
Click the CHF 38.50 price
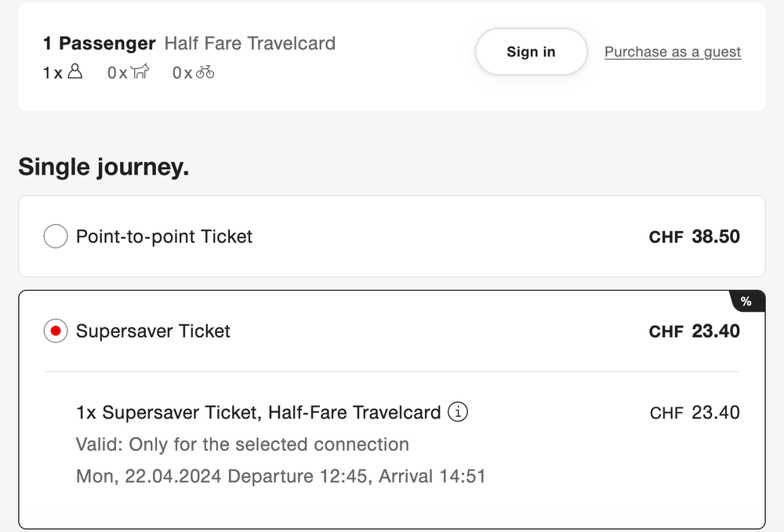pos(695,237)
